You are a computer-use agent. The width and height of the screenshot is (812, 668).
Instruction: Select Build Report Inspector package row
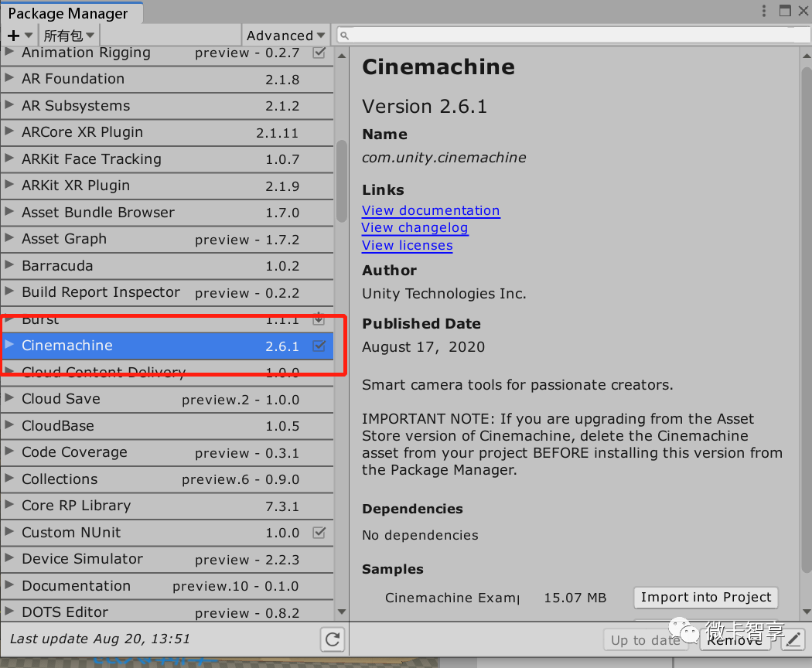pyautogui.click(x=167, y=292)
